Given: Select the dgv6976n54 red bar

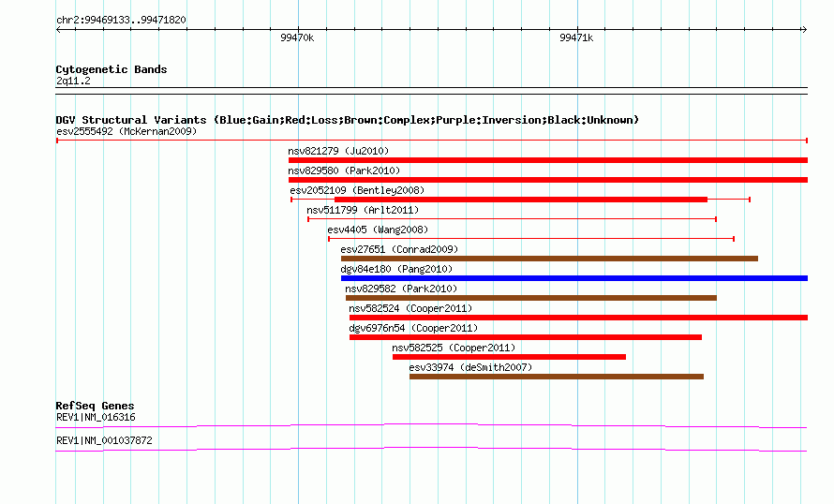Looking at the screenshot, I should pos(526,337).
